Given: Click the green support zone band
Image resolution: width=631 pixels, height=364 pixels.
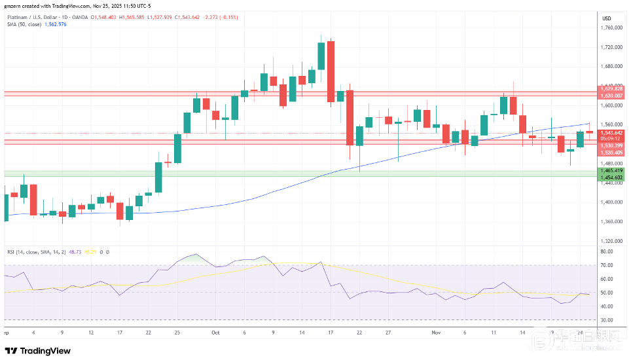Looking at the screenshot, I should 295,173.
